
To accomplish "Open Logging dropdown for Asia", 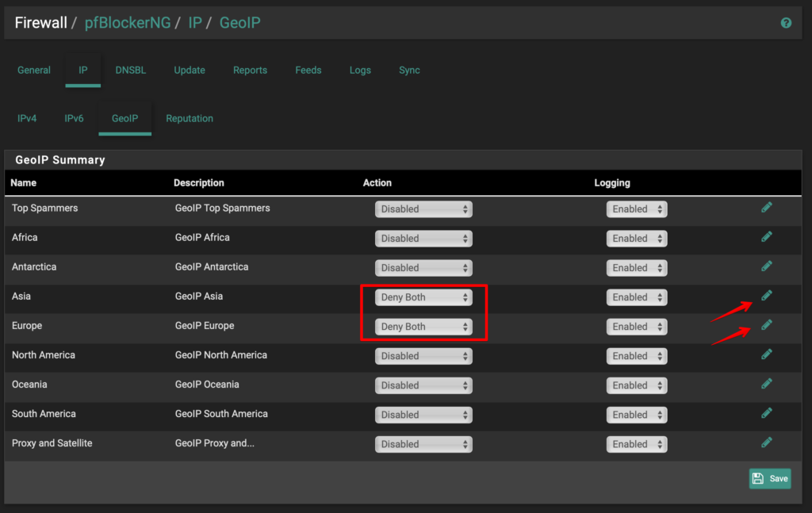I will tap(637, 297).
